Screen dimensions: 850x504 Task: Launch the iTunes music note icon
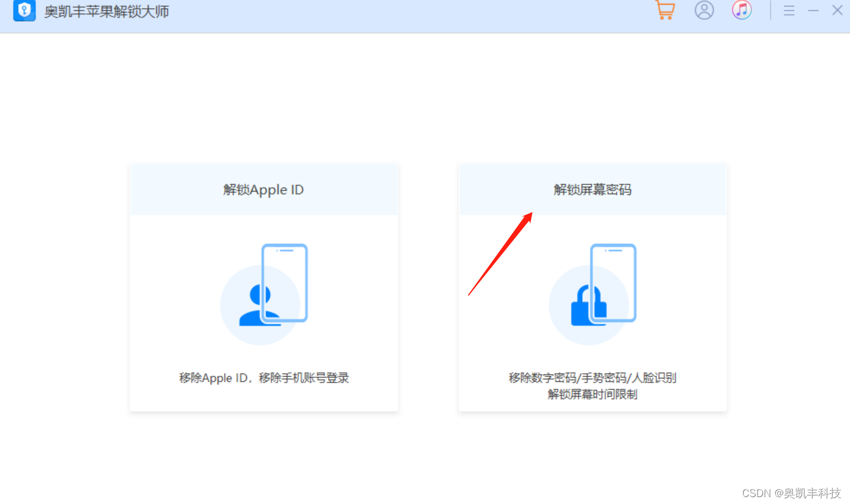point(742,10)
